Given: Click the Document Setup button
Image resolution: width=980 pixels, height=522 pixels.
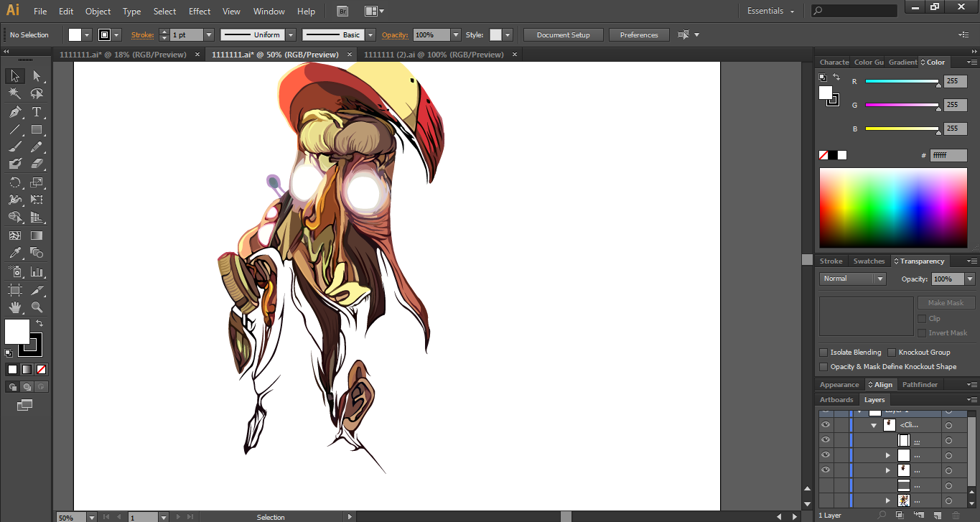Looking at the screenshot, I should coord(563,35).
